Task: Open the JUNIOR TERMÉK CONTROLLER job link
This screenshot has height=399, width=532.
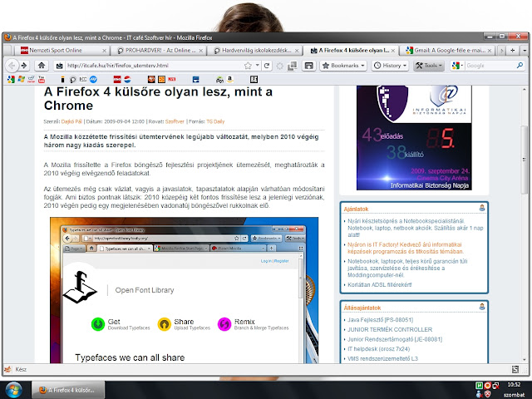Action: point(390,329)
